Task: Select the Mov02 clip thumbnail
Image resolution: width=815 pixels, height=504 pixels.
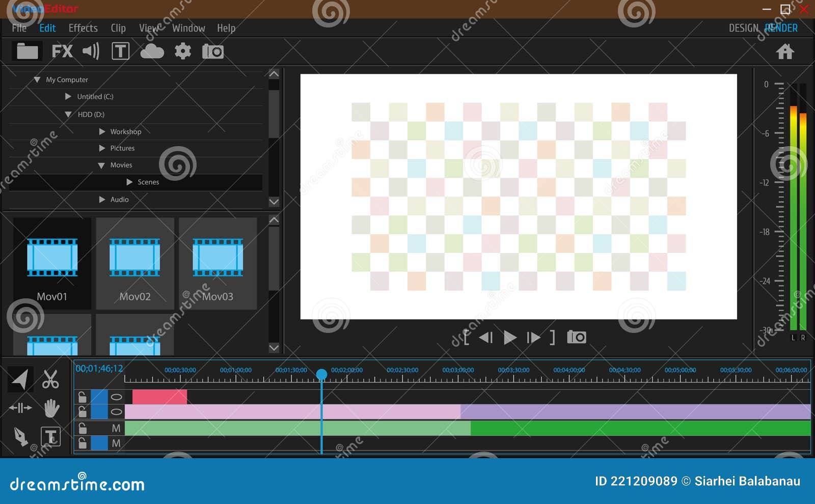Action: (134, 260)
